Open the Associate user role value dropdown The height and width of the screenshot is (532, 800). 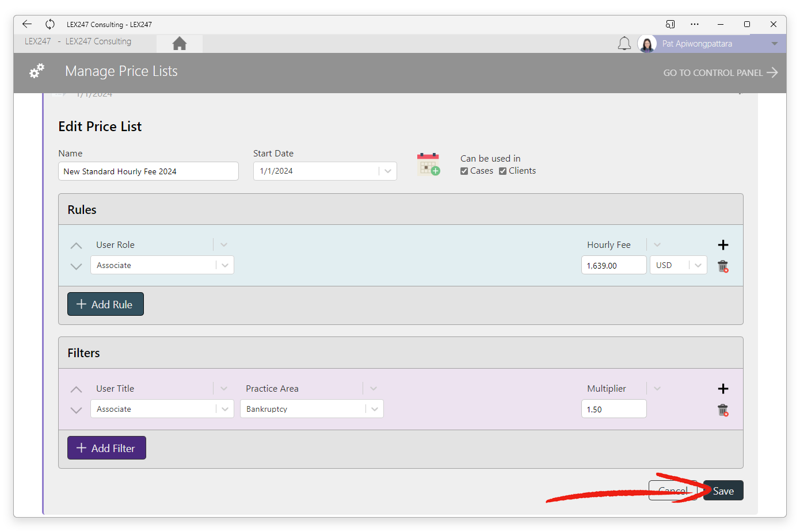tap(225, 265)
